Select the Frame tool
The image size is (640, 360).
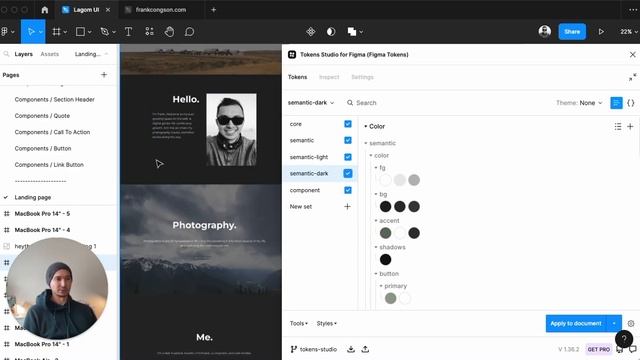click(x=56, y=31)
